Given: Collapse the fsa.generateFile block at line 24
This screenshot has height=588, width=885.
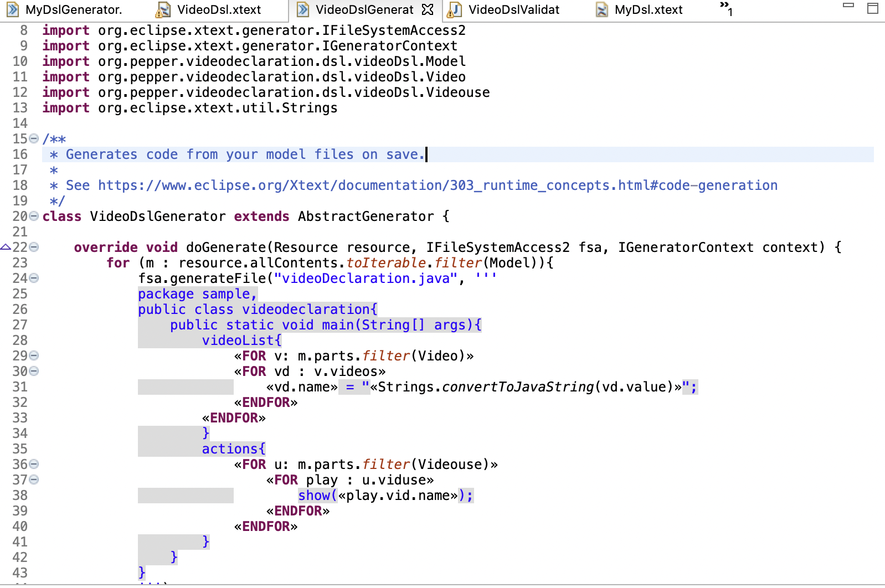Looking at the screenshot, I should 34,278.
